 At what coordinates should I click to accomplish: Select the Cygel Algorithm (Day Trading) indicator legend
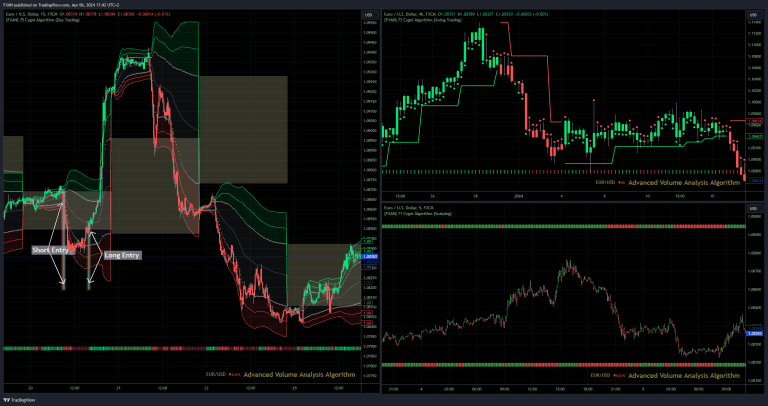[45, 20]
